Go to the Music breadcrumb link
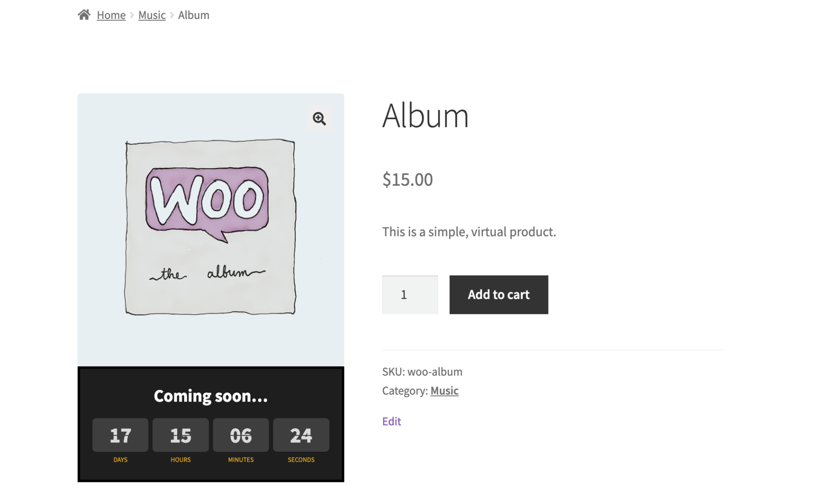The image size is (814, 504). (152, 15)
